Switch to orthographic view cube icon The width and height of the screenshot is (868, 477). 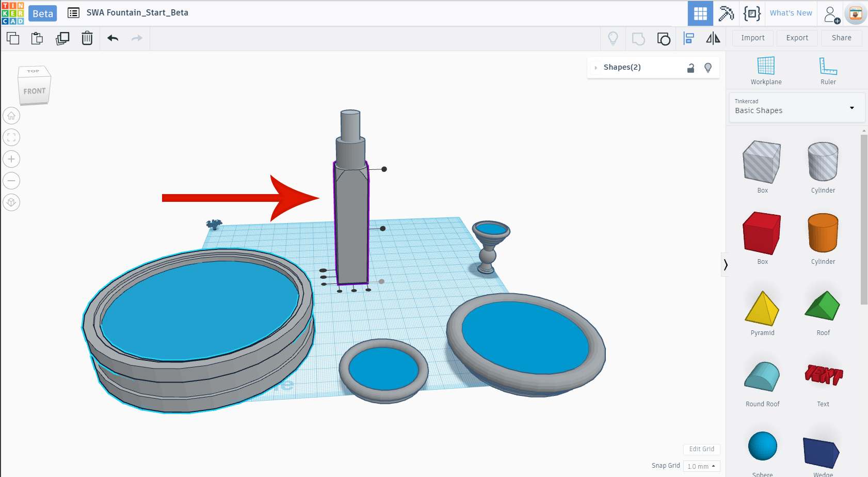11,202
